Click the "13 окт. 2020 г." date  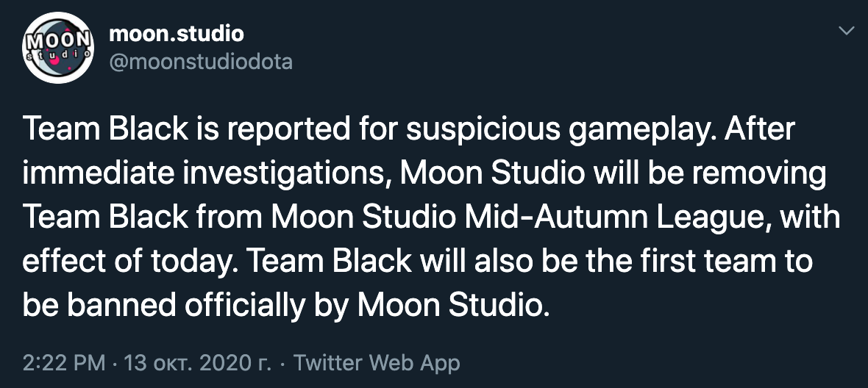(x=199, y=363)
